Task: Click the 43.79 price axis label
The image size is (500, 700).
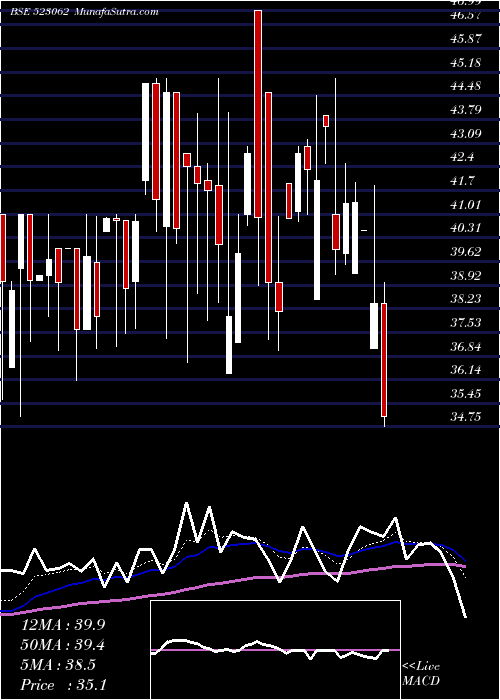Action: point(466,109)
